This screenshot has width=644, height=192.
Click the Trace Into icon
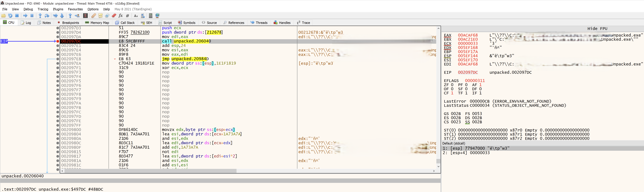pos(55,15)
